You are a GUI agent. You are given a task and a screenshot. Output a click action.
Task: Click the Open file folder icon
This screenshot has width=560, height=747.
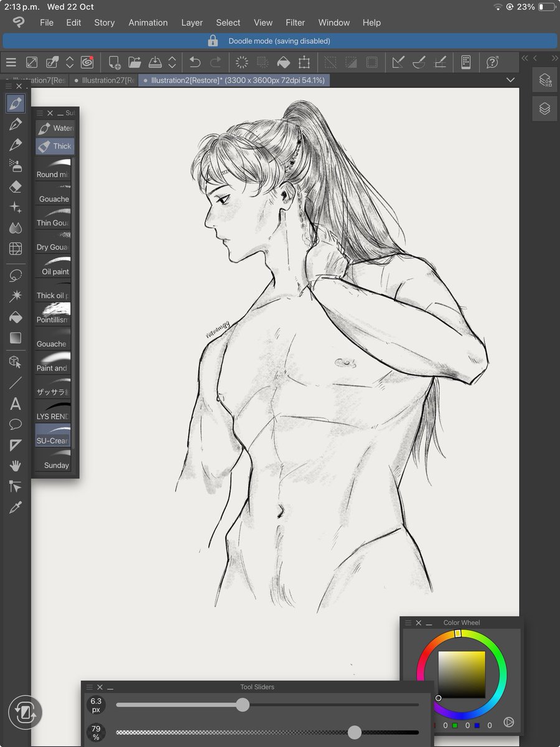click(134, 62)
